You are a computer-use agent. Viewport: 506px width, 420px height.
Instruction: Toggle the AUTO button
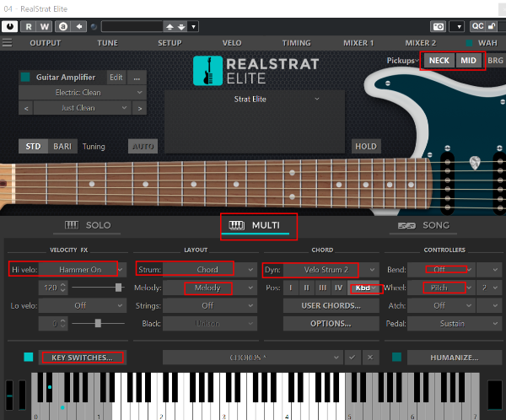coord(143,147)
